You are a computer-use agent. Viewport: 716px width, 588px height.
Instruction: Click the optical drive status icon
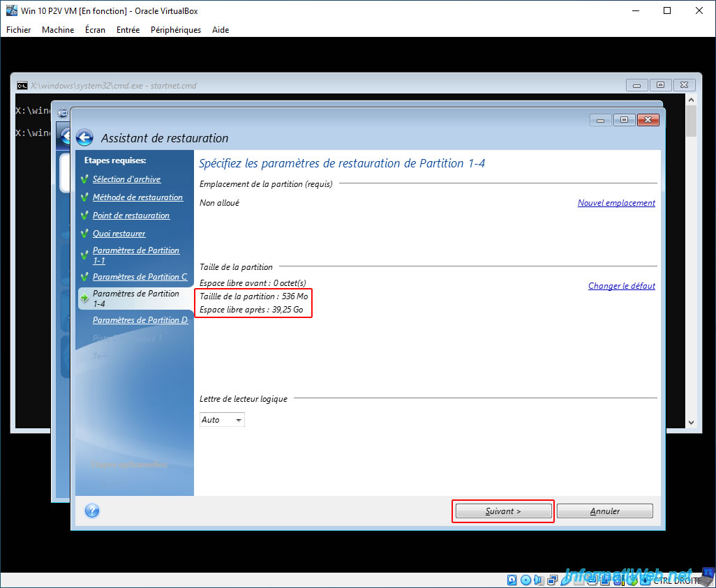pos(525,580)
